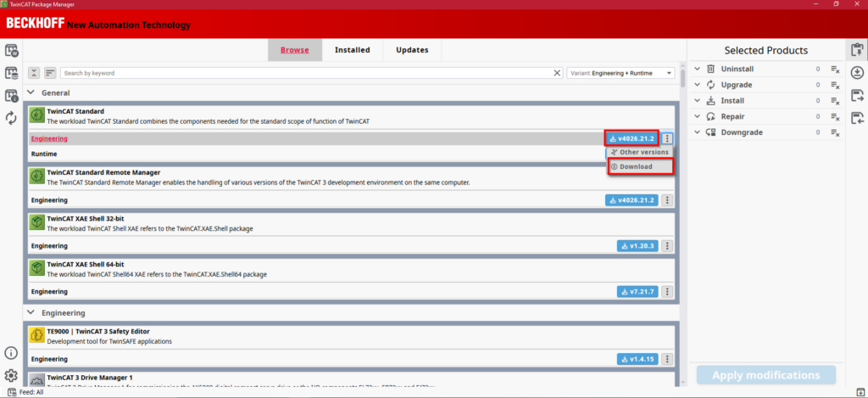The width and height of the screenshot is (868, 398).
Task: Click the TwinCAT Standard Remote Manager title
Action: click(x=103, y=172)
